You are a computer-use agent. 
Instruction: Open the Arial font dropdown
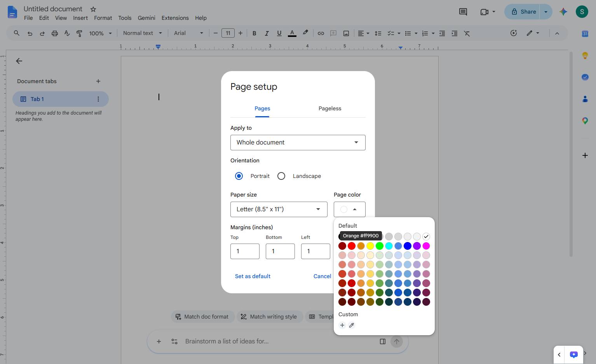(x=188, y=33)
